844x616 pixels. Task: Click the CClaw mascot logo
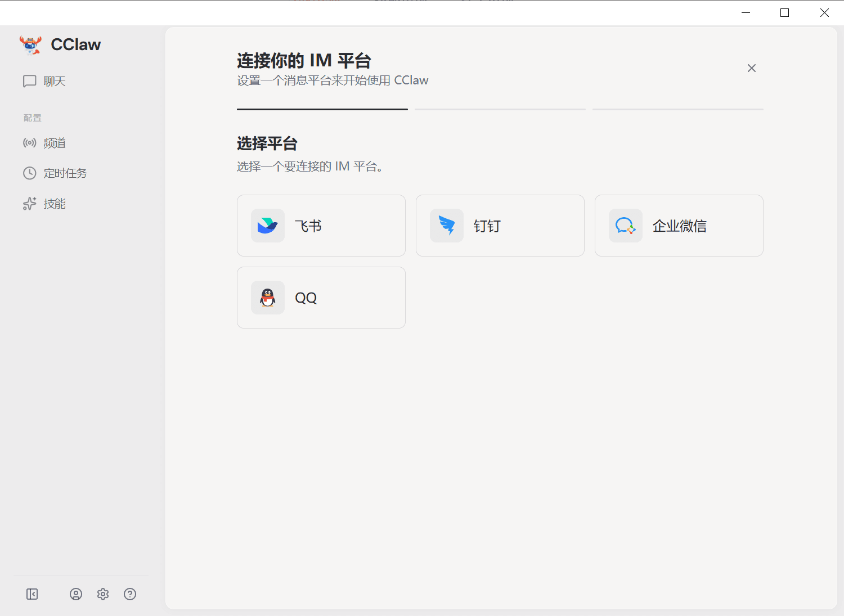pyautogui.click(x=30, y=45)
